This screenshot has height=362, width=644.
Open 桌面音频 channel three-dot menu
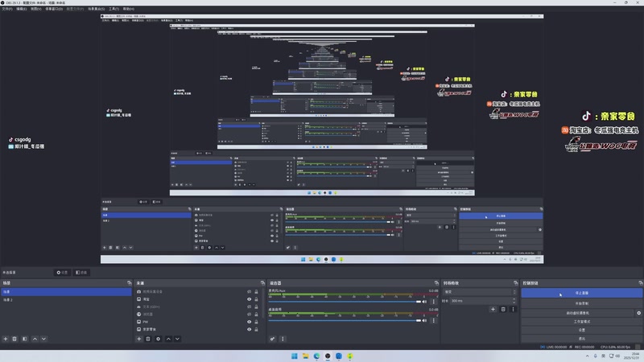point(433,320)
